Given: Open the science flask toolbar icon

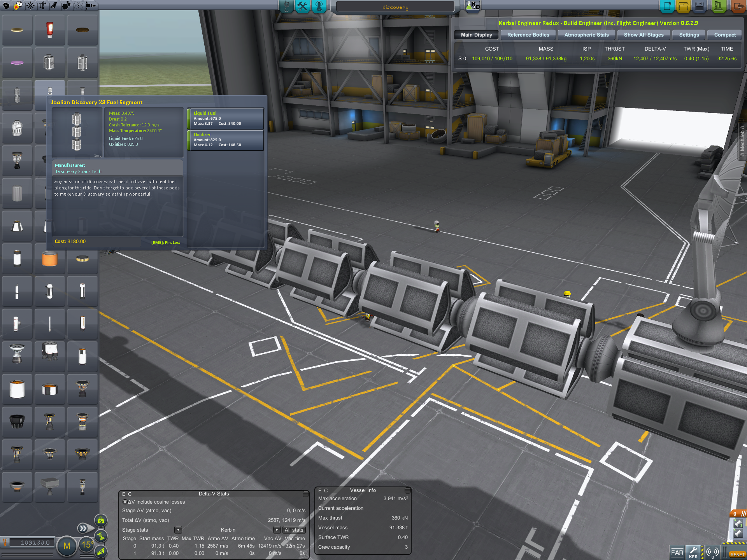Looking at the screenshot, I should click(473, 6).
